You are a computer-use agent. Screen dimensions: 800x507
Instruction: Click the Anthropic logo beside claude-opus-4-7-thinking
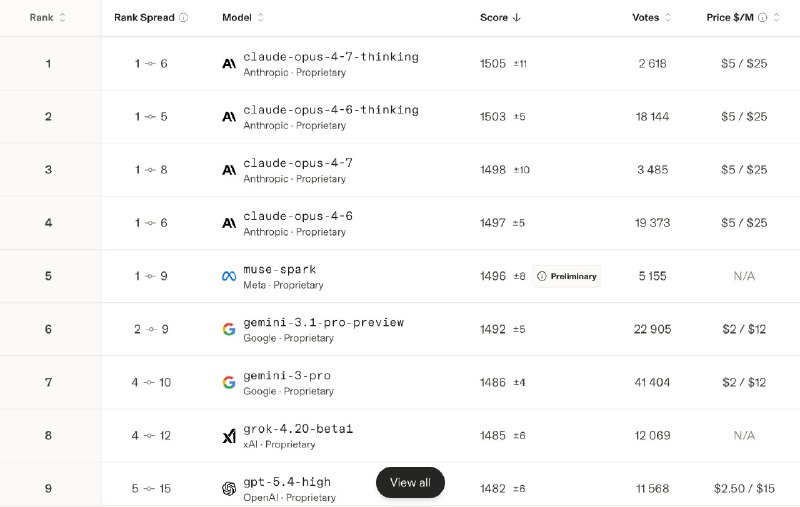229,64
